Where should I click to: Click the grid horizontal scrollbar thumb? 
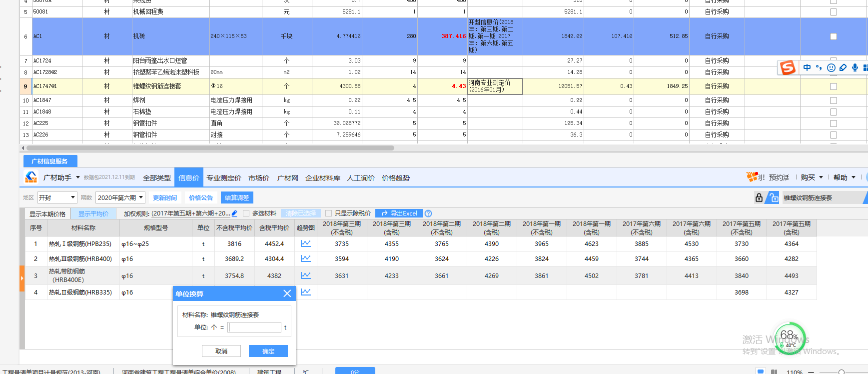(210, 148)
